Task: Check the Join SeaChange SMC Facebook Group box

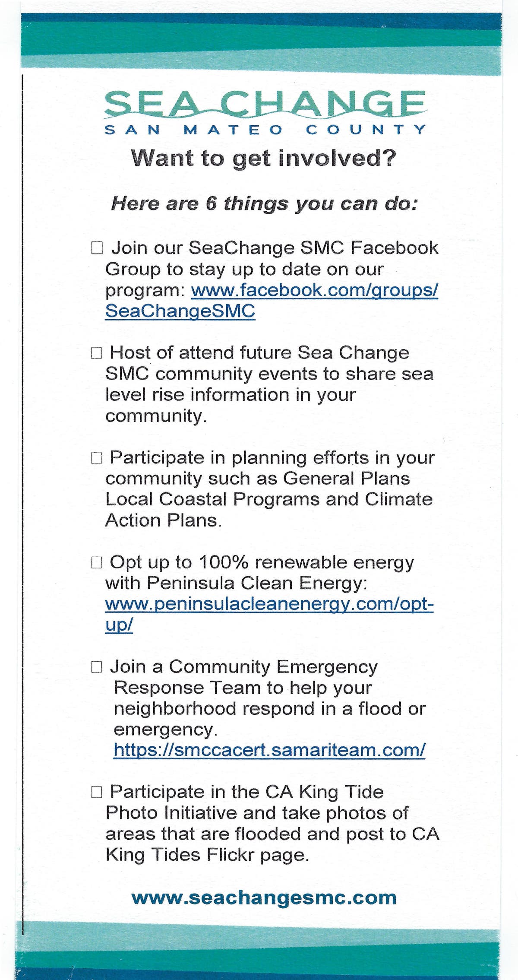Action: [x=97, y=248]
